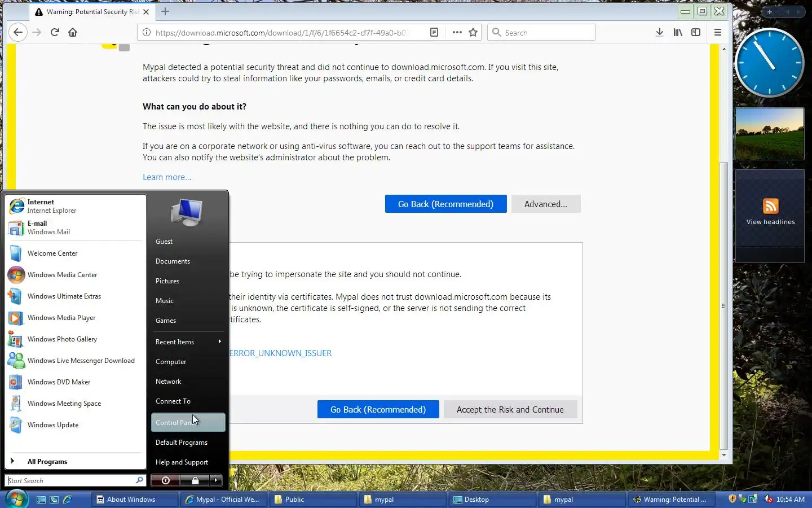Open Windows Meeting Space
812x508 pixels.
[x=76, y=404]
